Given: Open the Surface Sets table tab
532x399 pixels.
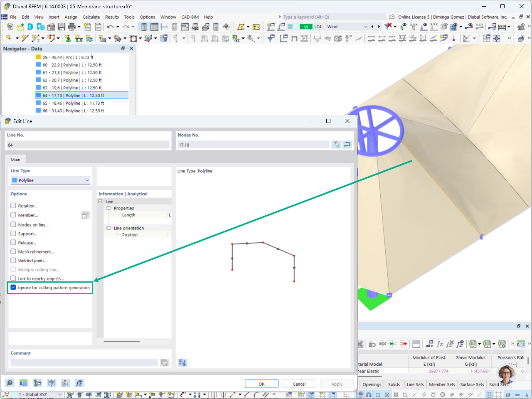Looking at the screenshot, I should coord(472,384).
